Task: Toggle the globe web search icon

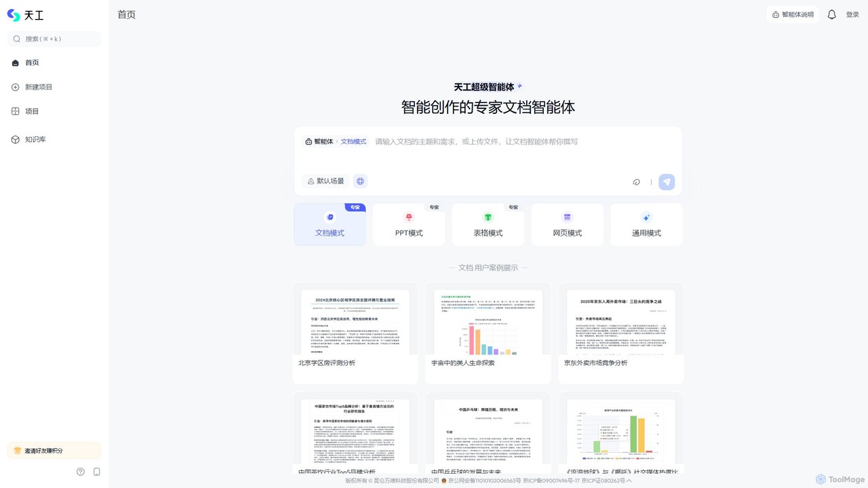Action: pyautogui.click(x=360, y=181)
